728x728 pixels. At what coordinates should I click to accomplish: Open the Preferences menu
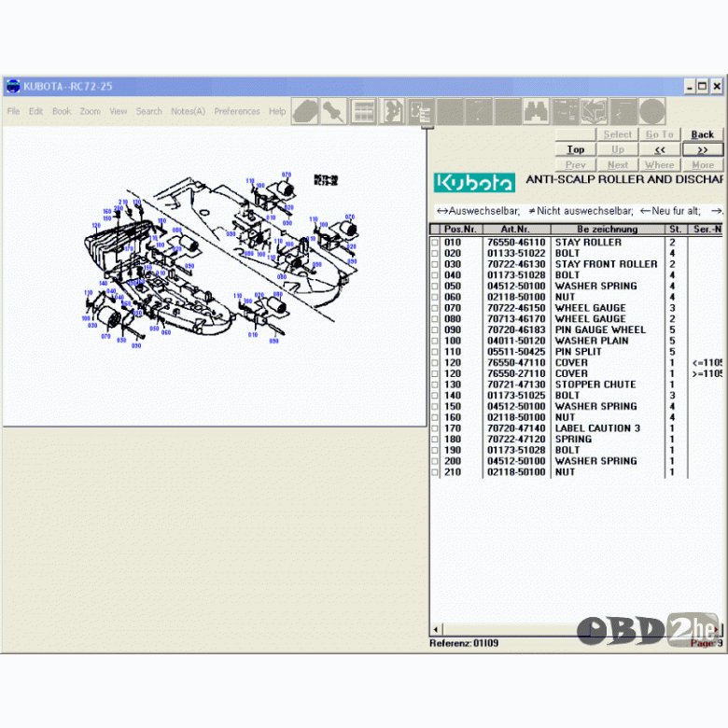pyautogui.click(x=237, y=111)
